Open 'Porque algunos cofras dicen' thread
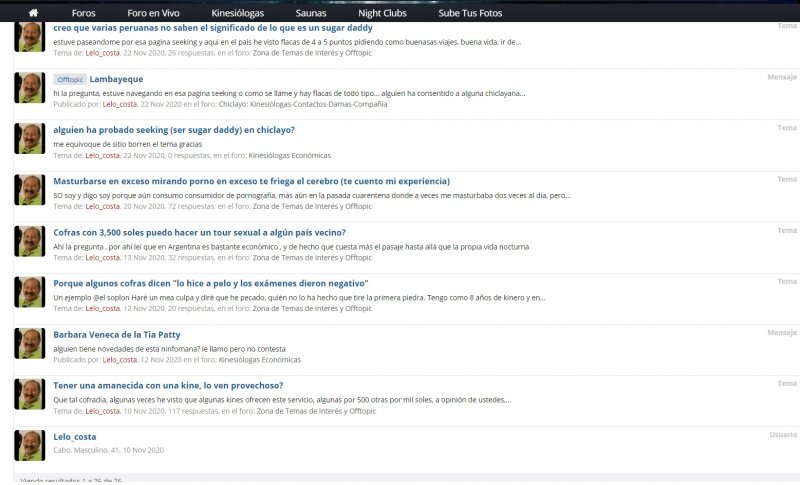The width and height of the screenshot is (800, 485). pyautogui.click(x=211, y=283)
